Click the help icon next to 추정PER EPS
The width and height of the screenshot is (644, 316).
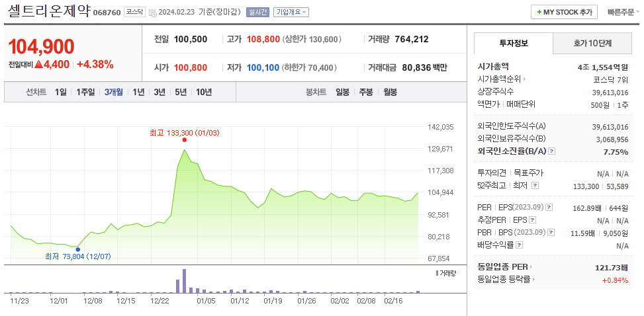click(533, 220)
